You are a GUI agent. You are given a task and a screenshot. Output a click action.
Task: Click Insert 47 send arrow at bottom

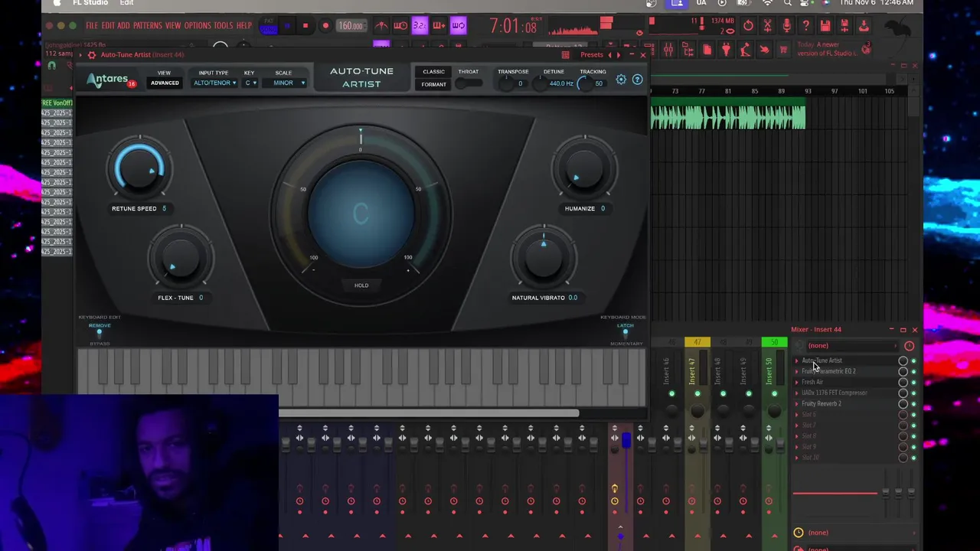[x=697, y=536]
